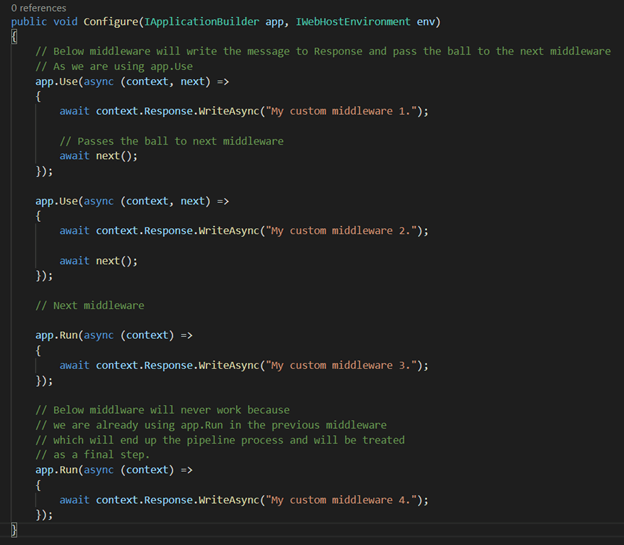Click the "void" keyword
Image resolution: width=624 pixels, height=545 pixels.
click(x=65, y=21)
